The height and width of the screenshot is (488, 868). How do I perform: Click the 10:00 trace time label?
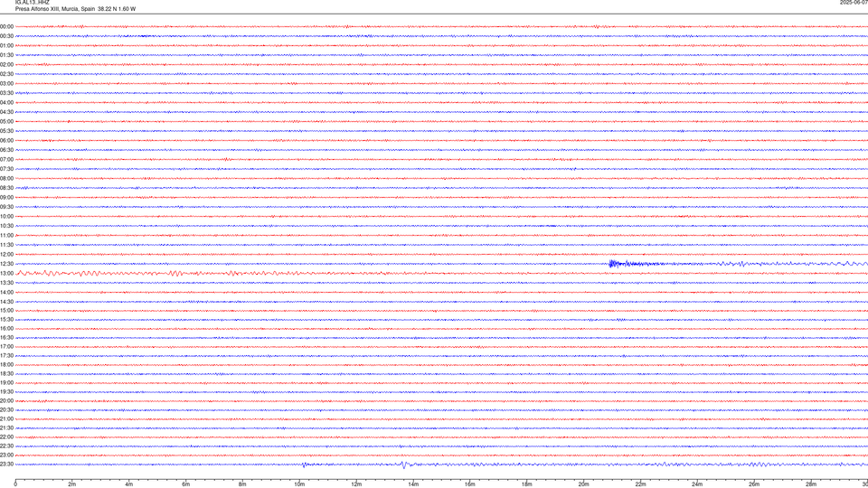click(6, 216)
